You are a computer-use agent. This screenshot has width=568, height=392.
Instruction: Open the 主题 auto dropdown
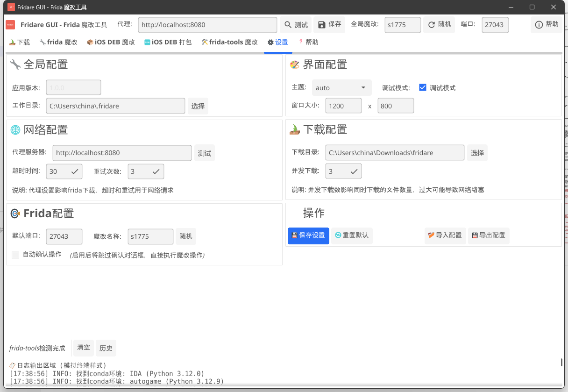[x=342, y=87]
